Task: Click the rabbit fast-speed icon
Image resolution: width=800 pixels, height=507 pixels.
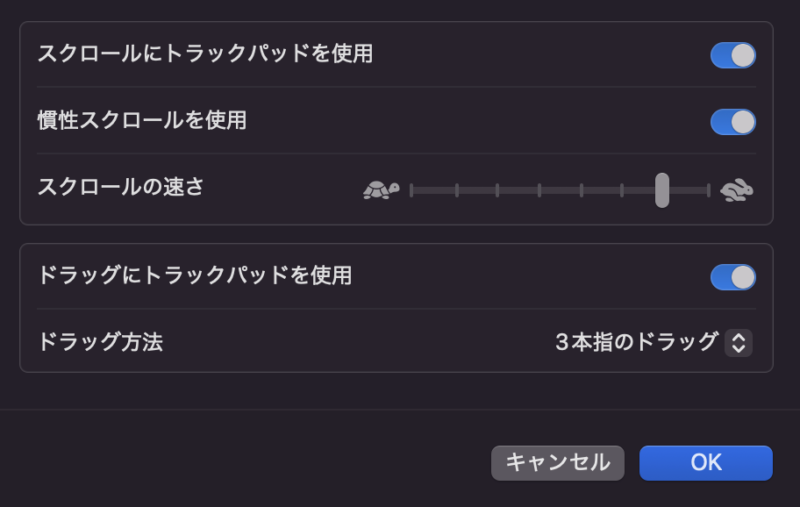Action: tap(736, 190)
